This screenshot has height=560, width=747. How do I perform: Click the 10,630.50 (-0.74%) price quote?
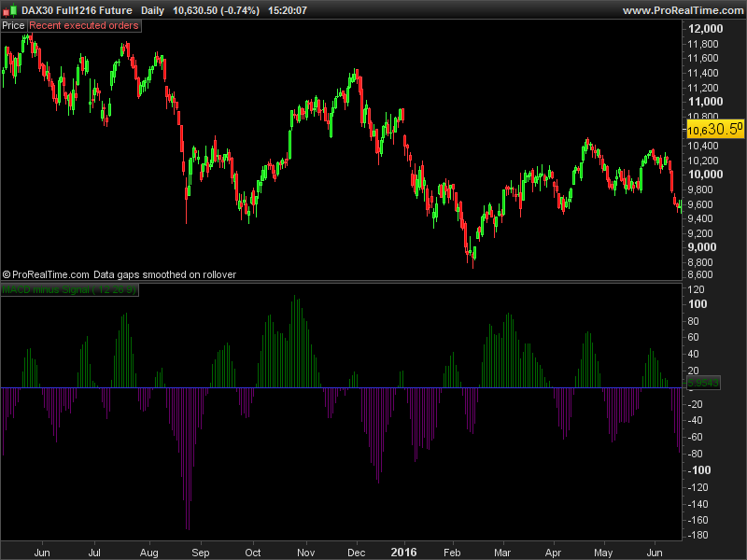[216, 10]
